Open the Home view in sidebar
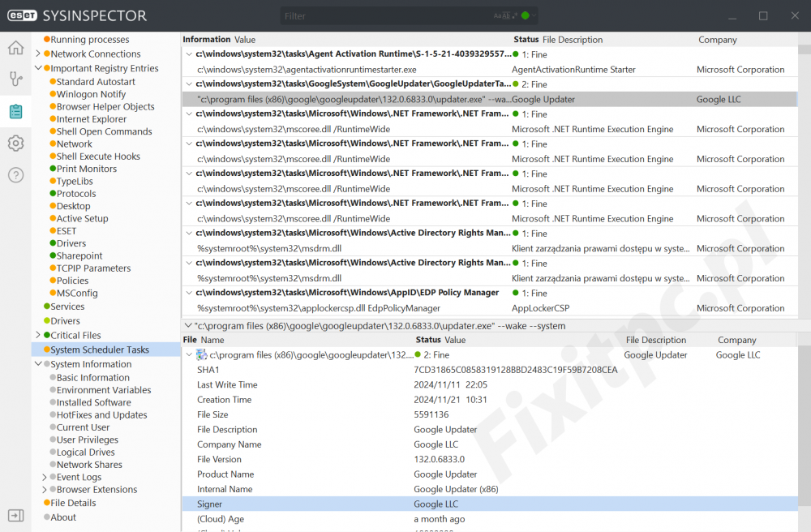The width and height of the screenshot is (811, 532). coord(15,48)
